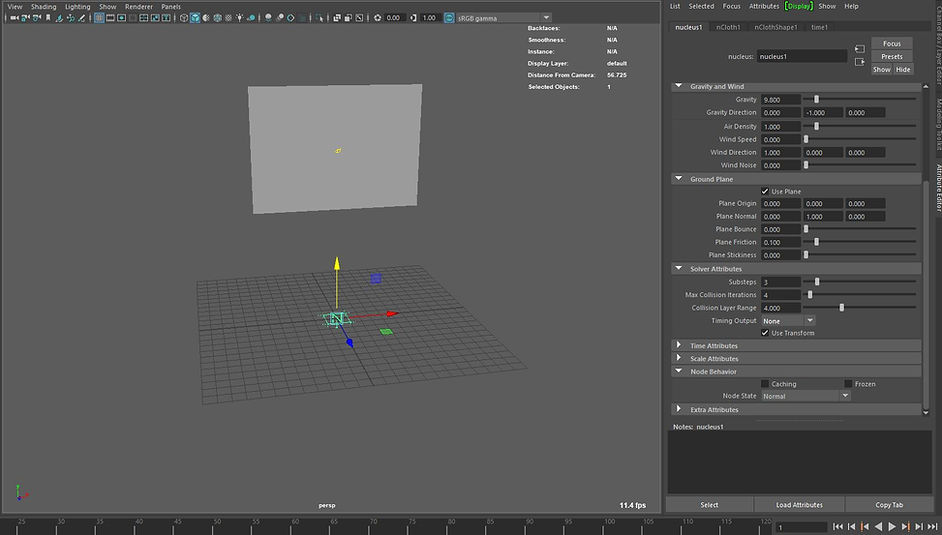942x535 pixels.
Task: Click the Gravity slider handle
Action: click(816, 99)
